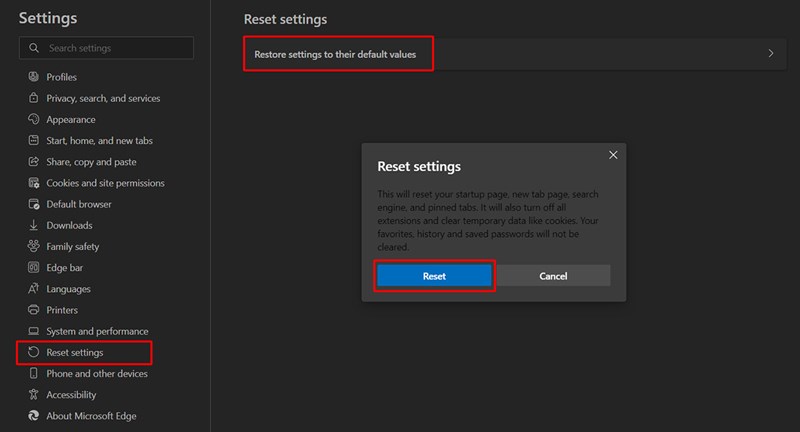
Task: Click the Printers icon
Action: click(x=34, y=310)
